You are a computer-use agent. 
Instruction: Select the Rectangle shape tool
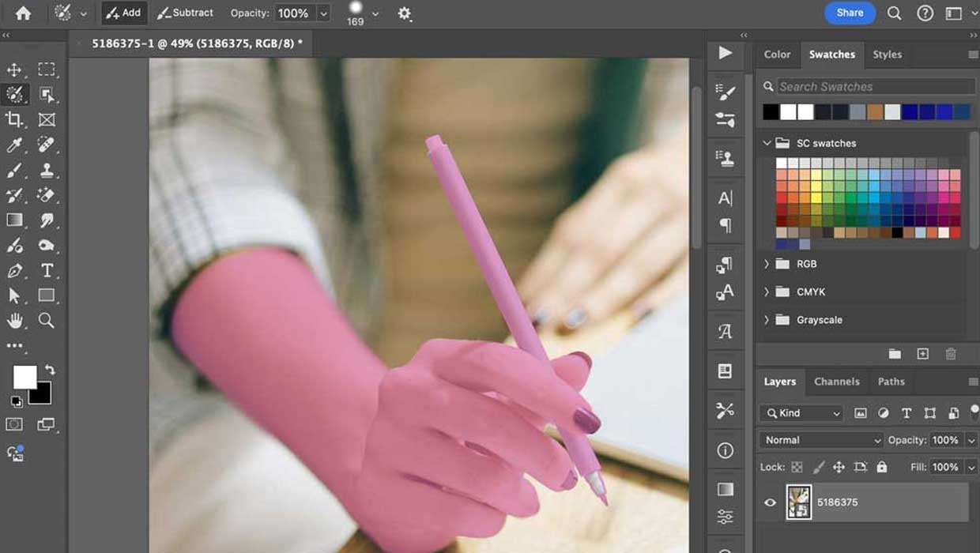click(x=47, y=295)
